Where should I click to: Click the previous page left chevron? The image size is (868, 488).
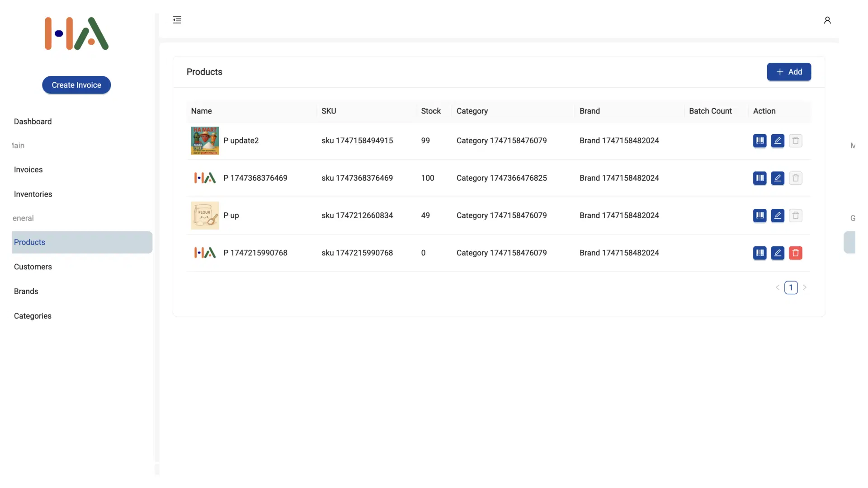(778, 287)
